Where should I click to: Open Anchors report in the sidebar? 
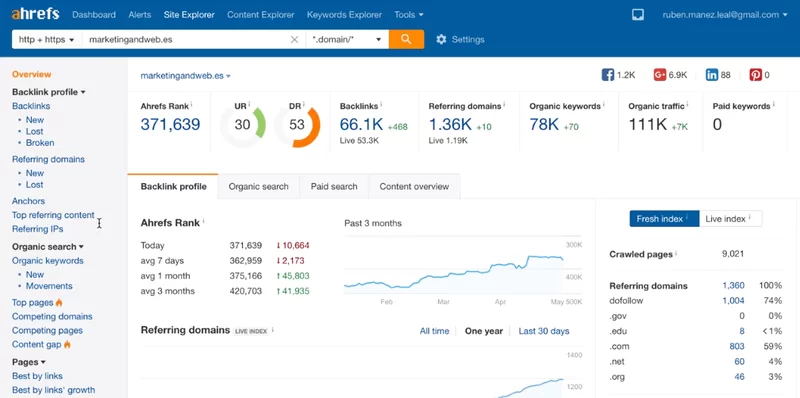point(29,201)
